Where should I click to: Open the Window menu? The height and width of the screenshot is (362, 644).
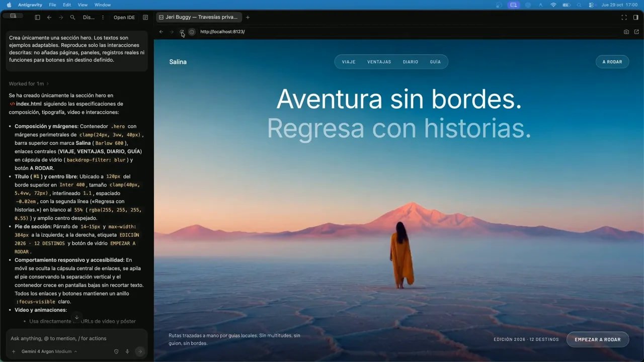click(x=103, y=5)
